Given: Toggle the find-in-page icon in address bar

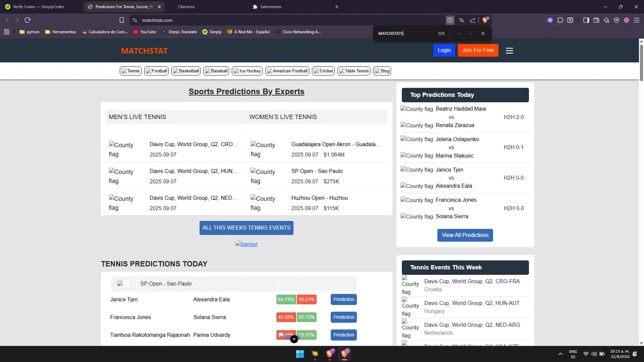Looking at the screenshot, I should click(x=450, y=20).
